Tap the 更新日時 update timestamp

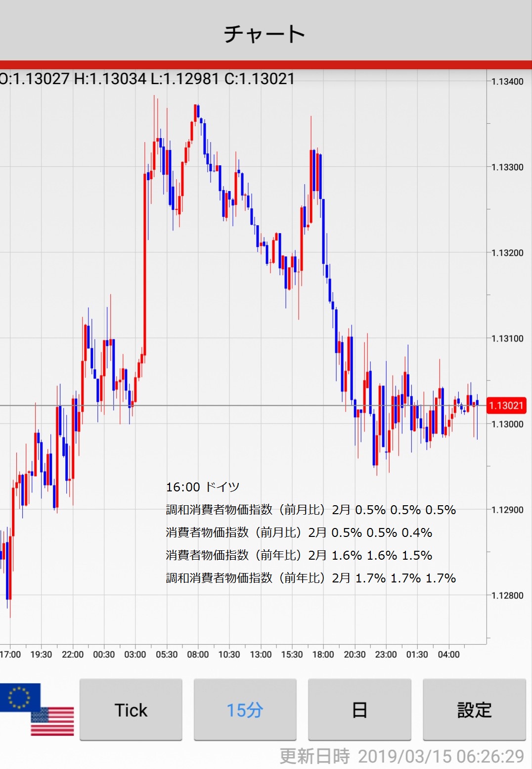point(401,756)
